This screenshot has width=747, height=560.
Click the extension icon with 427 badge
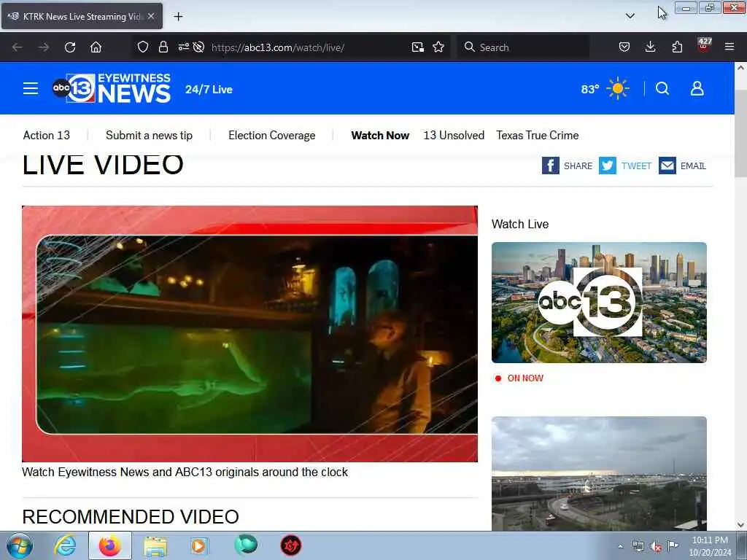704,46
